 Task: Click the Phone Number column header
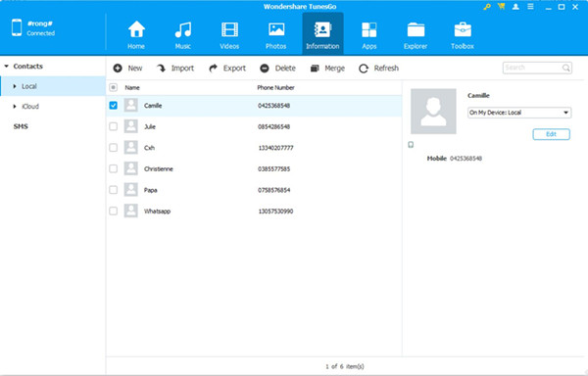[x=275, y=87]
